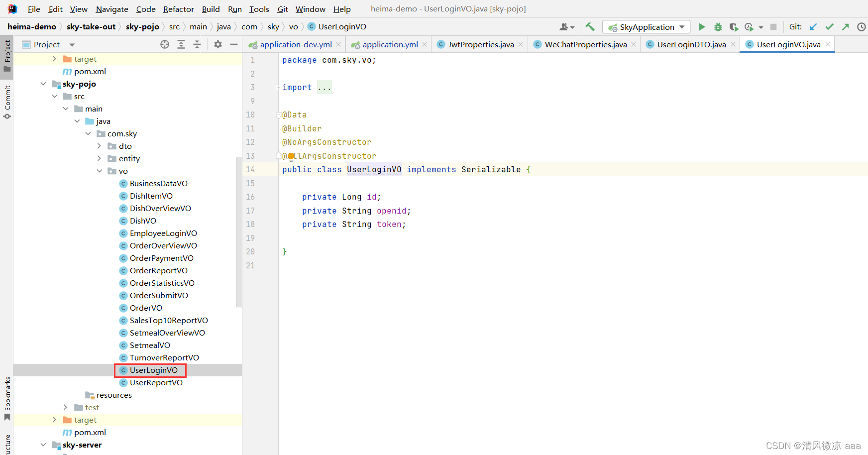The image size is (868, 455).
Task: Close the UserLoginVO.java tab
Action: click(828, 44)
